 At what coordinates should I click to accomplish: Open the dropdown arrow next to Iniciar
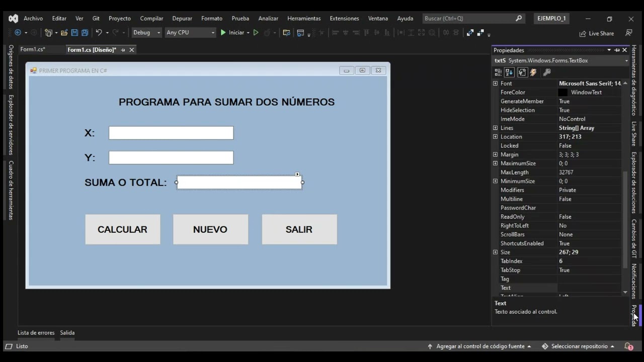(x=248, y=33)
